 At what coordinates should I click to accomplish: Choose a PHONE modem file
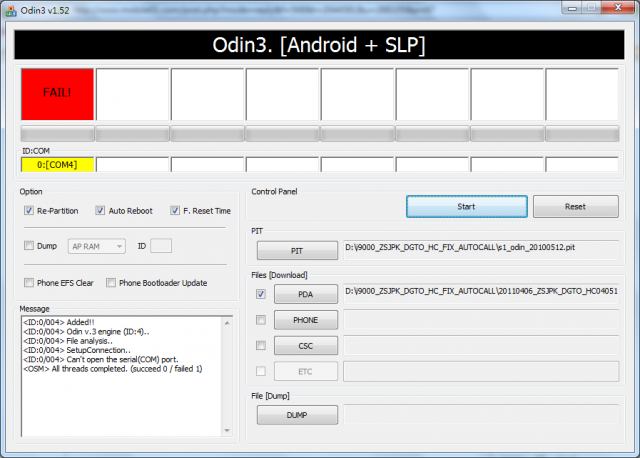point(306,320)
